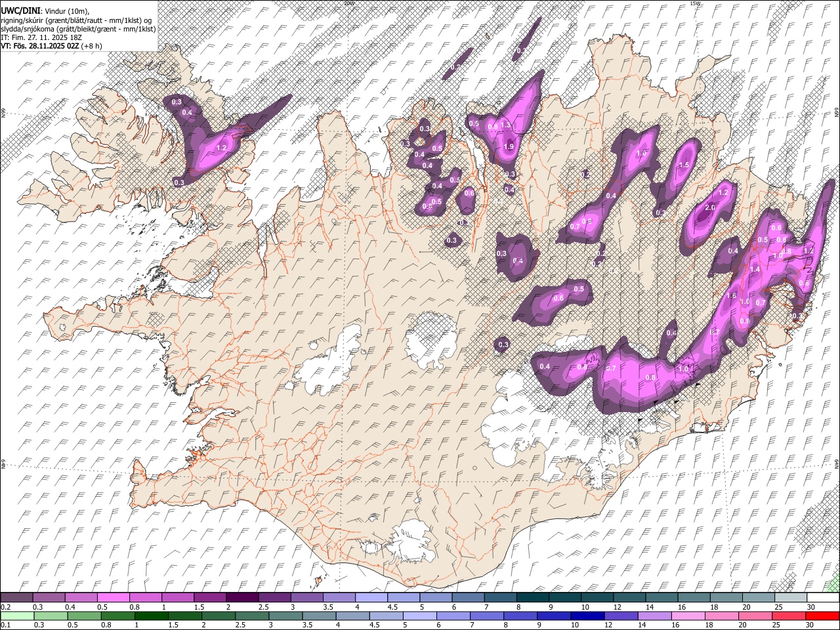840x630 pixels.
Task: Click the 1.4 precipitation value on the map
Action: pos(755,270)
